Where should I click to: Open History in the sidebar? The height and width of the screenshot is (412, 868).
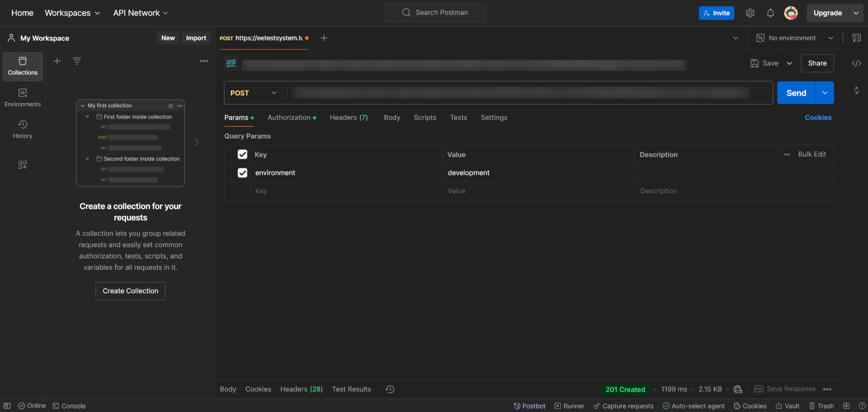(x=23, y=129)
